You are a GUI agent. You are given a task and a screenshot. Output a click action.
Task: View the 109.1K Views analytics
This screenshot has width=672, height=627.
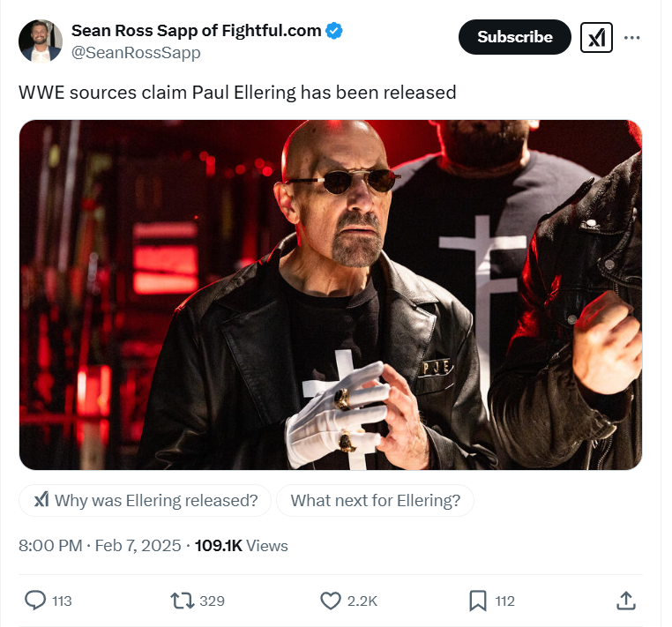pyautogui.click(x=241, y=546)
